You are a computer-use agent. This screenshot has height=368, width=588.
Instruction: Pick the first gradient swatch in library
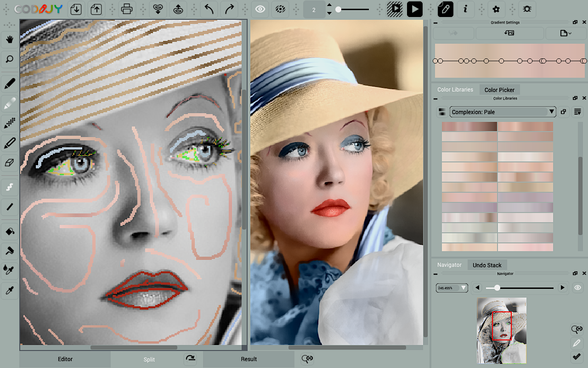[x=469, y=126]
